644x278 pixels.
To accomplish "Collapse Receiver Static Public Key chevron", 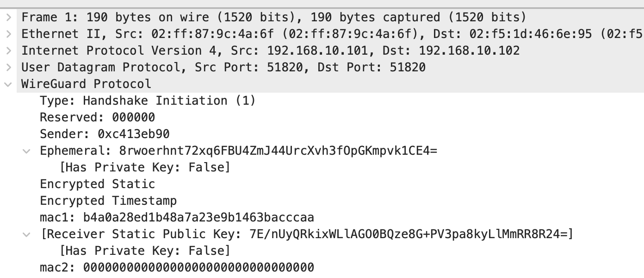I will point(27,234).
